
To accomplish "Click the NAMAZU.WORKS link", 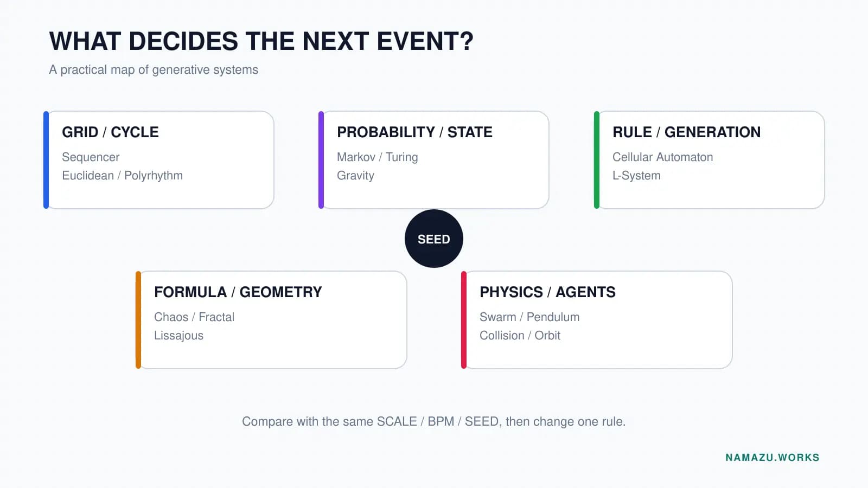I will (x=773, y=457).
